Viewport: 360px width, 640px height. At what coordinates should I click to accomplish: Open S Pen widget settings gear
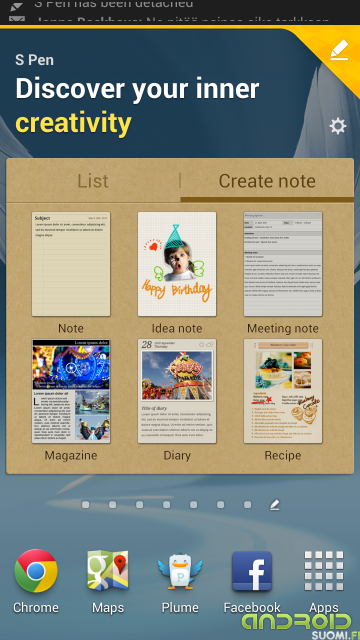[x=338, y=126]
